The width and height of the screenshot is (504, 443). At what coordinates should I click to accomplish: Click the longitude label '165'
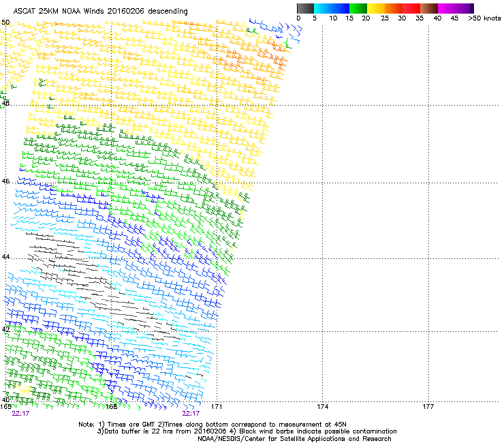5,407
